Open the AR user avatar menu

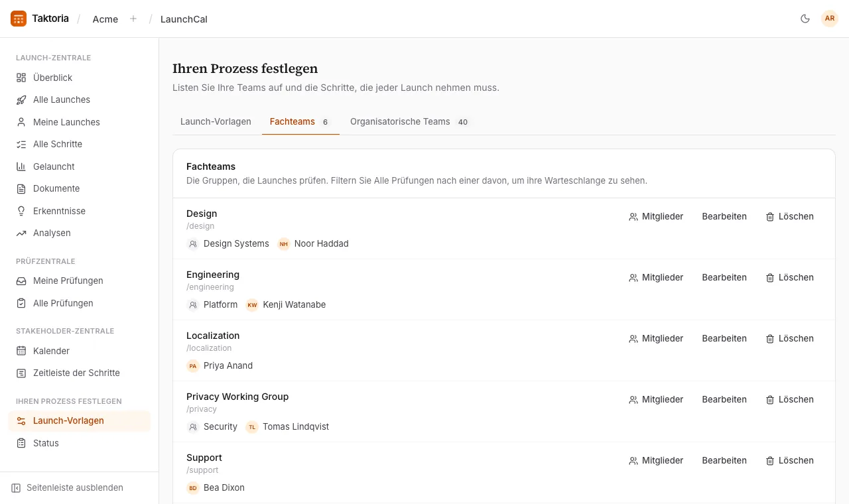click(830, 19)
